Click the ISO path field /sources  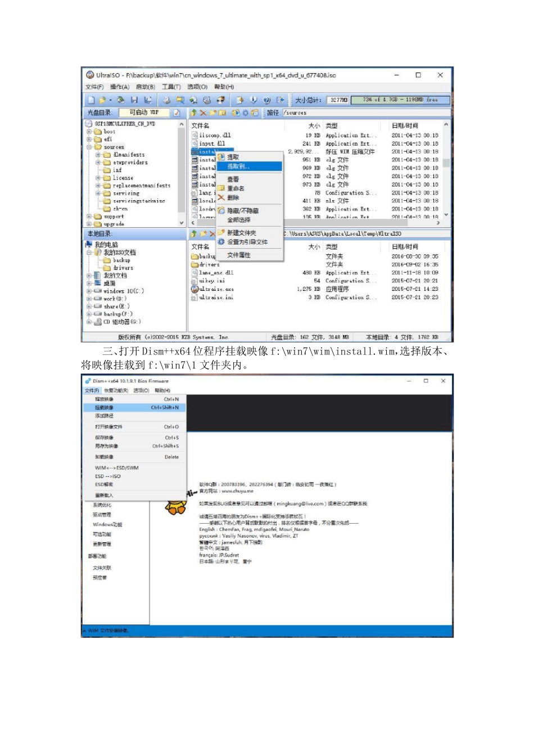point(366,113)
